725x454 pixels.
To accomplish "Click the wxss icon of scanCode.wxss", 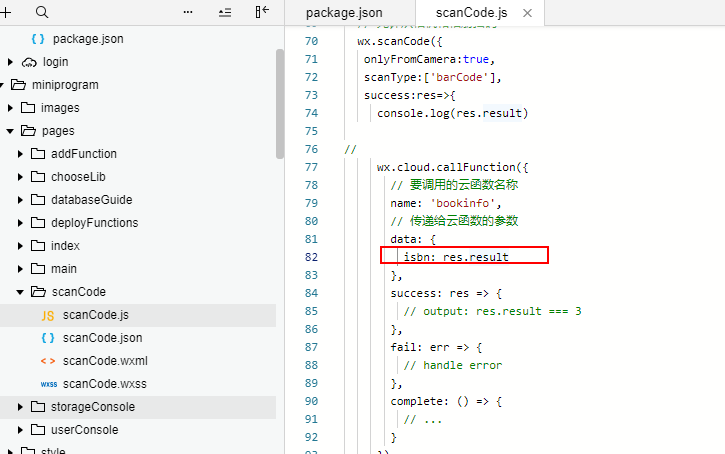I will 49,384.
